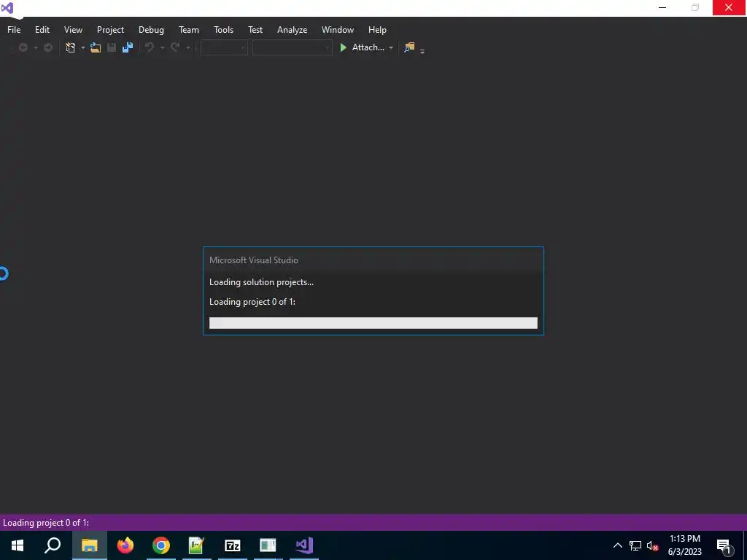Screen dimensions: 747x560
Task: Click the muted volume tray icon
Action: [x=652, y=545]
